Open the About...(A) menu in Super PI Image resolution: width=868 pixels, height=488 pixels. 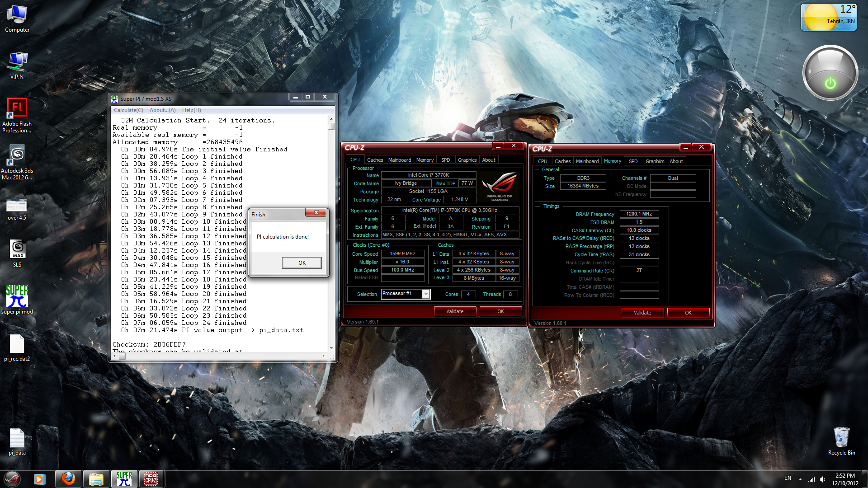point(162,110)
